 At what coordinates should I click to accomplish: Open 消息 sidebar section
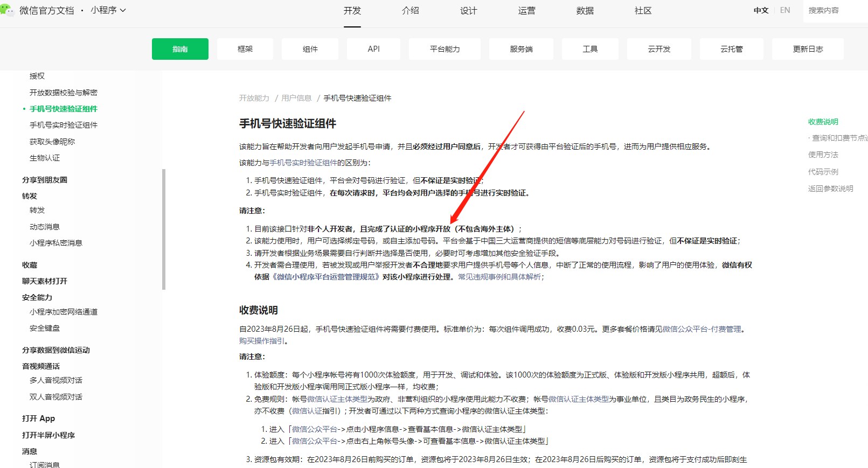coord(30,451)
